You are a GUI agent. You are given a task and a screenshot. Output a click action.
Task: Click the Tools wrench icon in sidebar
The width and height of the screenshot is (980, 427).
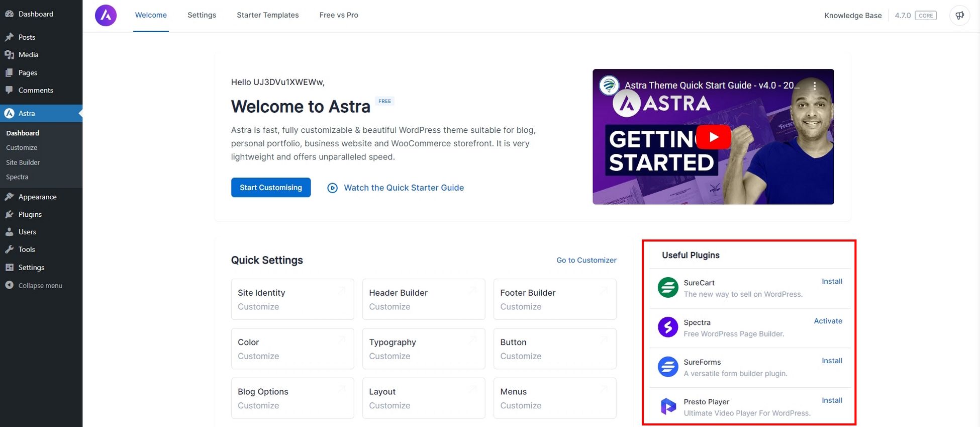(x=9, y=250)
